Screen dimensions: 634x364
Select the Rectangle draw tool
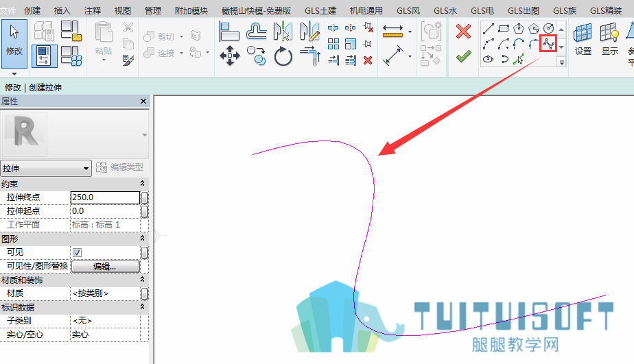504,29
